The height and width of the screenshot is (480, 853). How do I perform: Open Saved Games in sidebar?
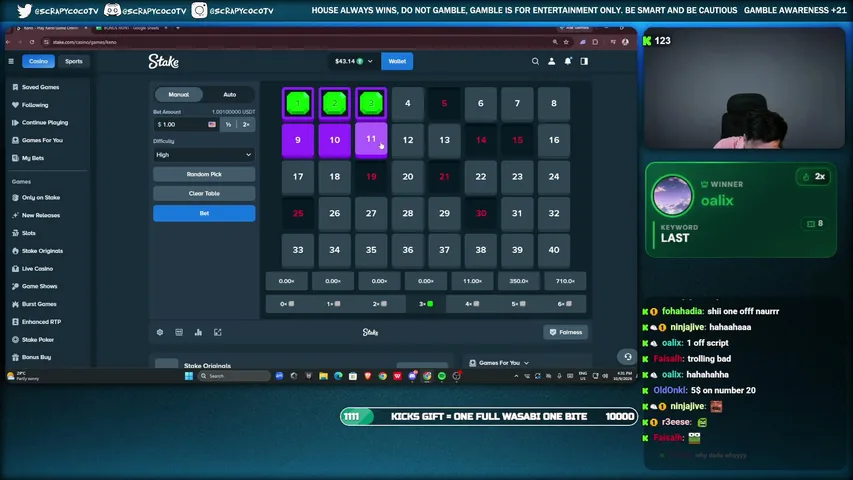40,87
